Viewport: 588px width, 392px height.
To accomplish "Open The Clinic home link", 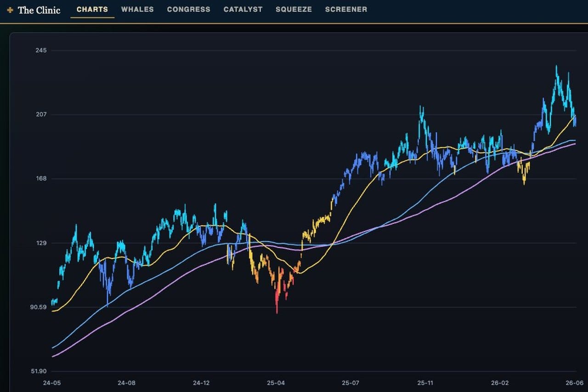I will pyautogui.click(x=39, y=10).
